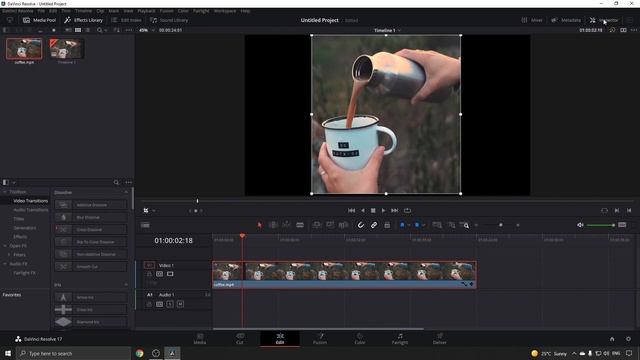Select the coffee.mp4 clip thumbnail in media pool
The width and height of the screenshot is (640, 360).
(x=24, y=49)
